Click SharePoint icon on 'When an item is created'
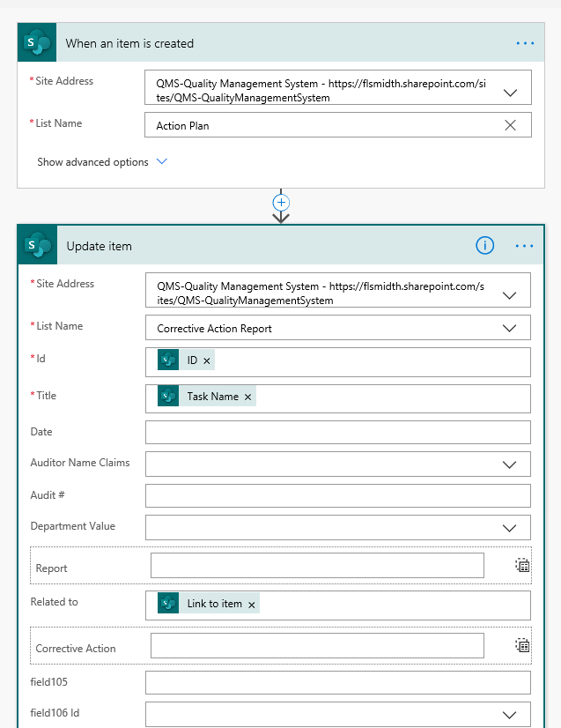This screenshot has width=561, height=728. pyautogui.click(x=37, y=42)
